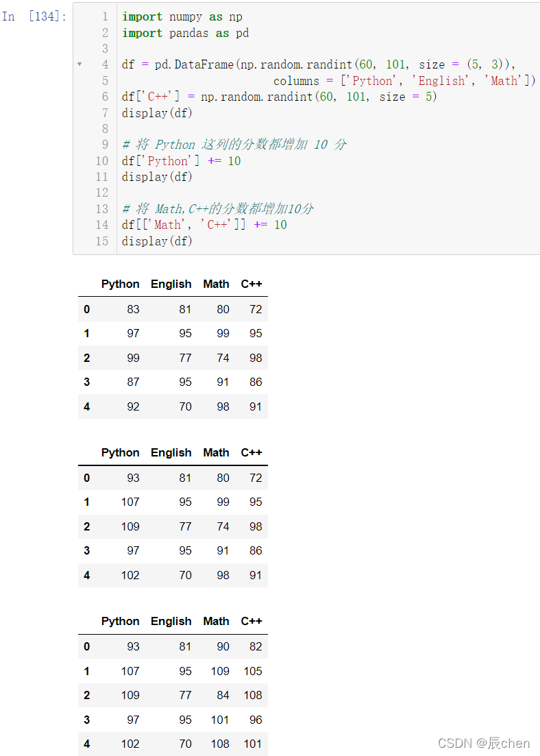Click line 14 Math, C++ += 10 code
The width and height of the screenshot is (540, 756).
click(x=204, y=225)
